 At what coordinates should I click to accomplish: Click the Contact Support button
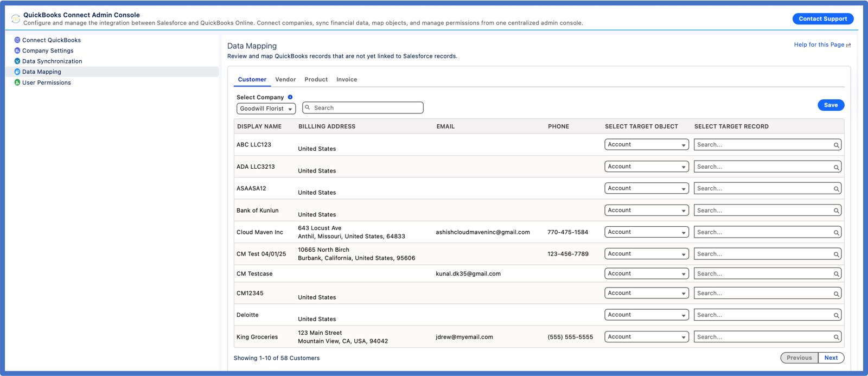pos(823,18)
